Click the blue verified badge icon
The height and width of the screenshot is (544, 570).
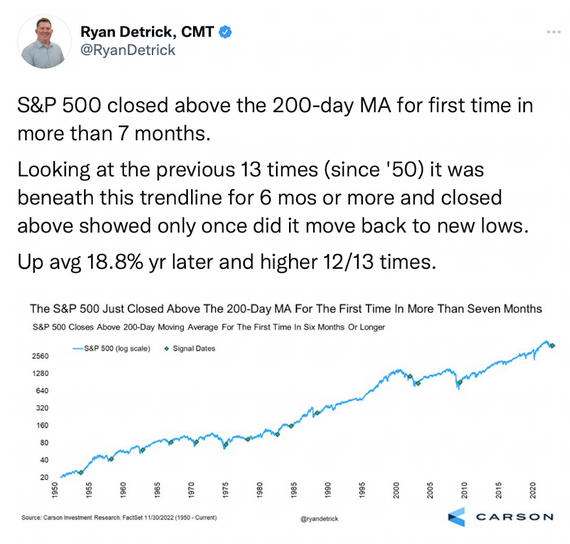click(225, 32)
